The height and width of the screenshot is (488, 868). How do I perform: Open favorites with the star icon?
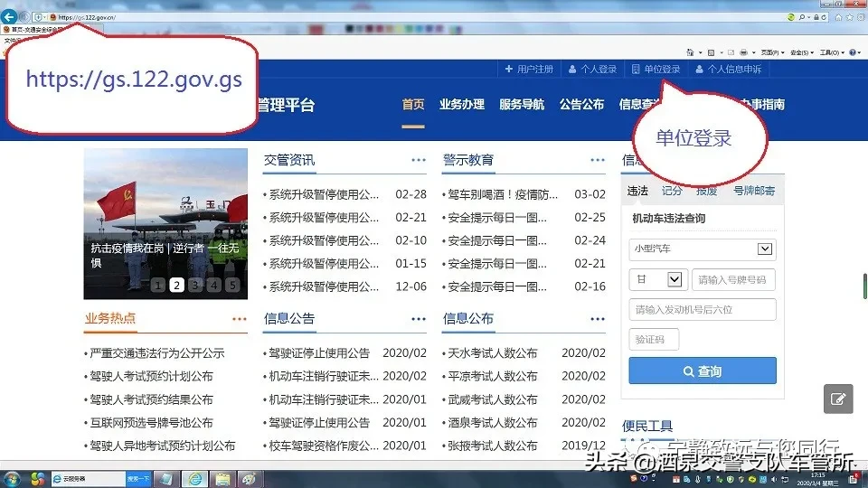(849, 17)
